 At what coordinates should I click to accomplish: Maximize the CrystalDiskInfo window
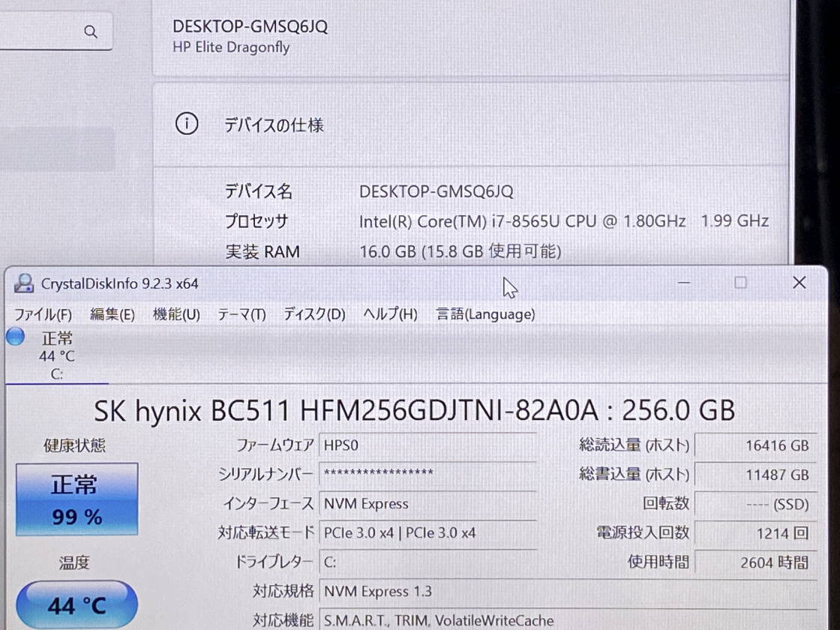pos(740,283)
